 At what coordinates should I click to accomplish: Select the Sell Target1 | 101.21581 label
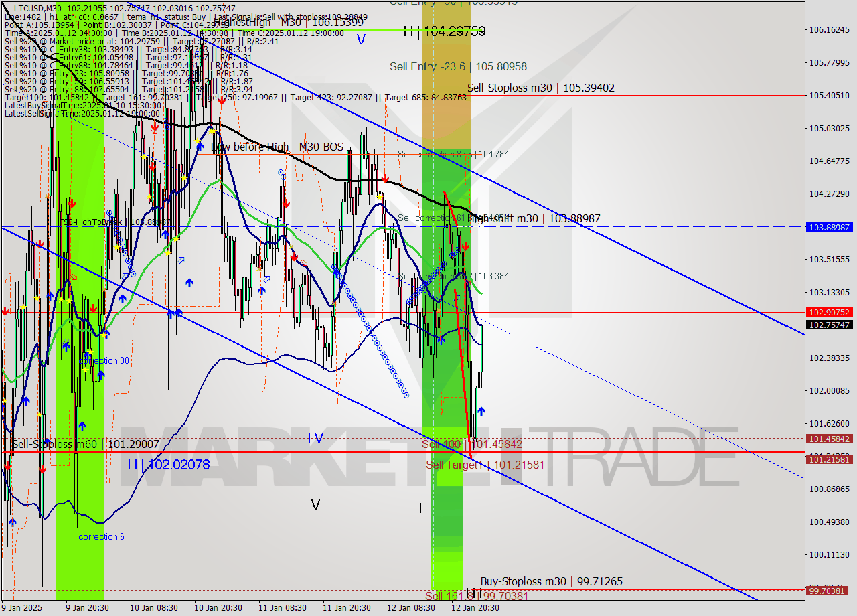coord(485,464)
